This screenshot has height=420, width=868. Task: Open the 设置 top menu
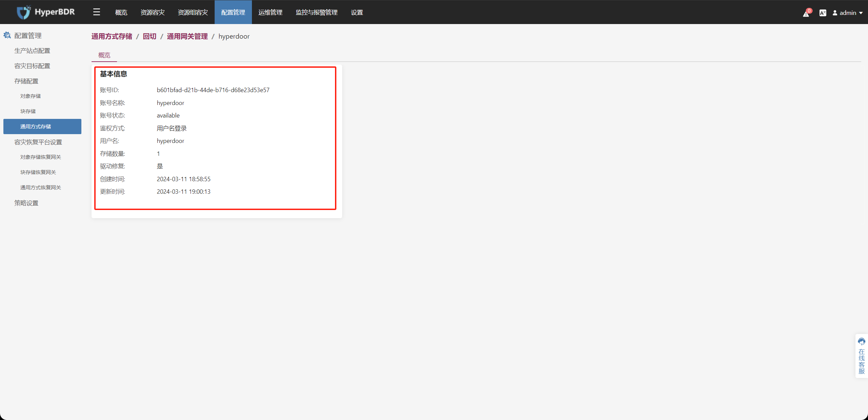point(357,12)
